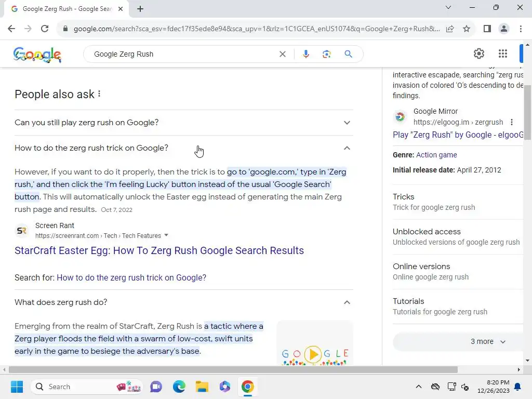Reload the current page

point(45,29)
